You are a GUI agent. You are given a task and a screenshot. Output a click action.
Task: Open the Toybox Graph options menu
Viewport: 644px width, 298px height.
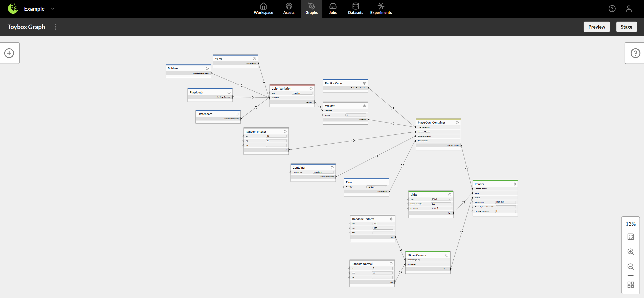(x=55, y=27)
